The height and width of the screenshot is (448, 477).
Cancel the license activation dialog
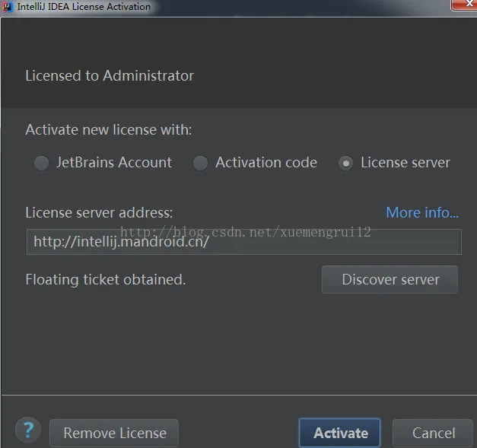pos(433,433)
